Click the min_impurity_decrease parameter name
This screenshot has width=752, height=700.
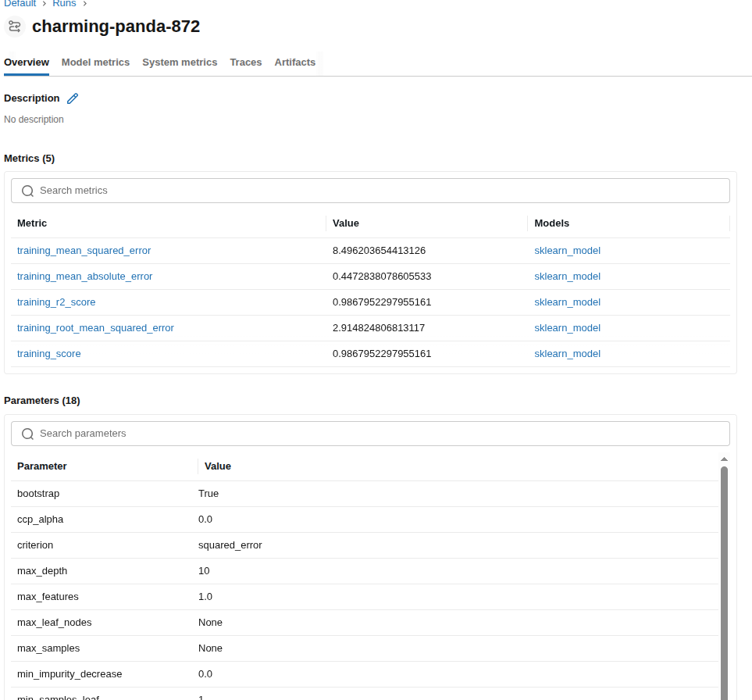point(69,674)
